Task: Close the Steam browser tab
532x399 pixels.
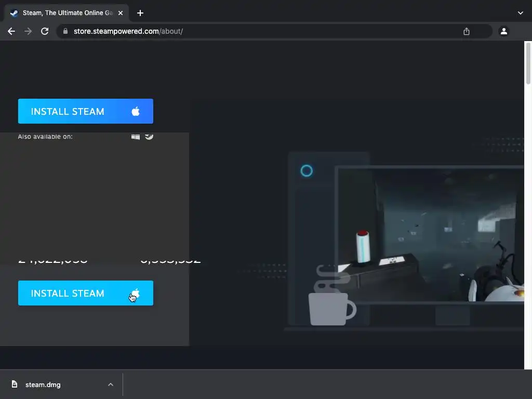Action: coord(121,13)
